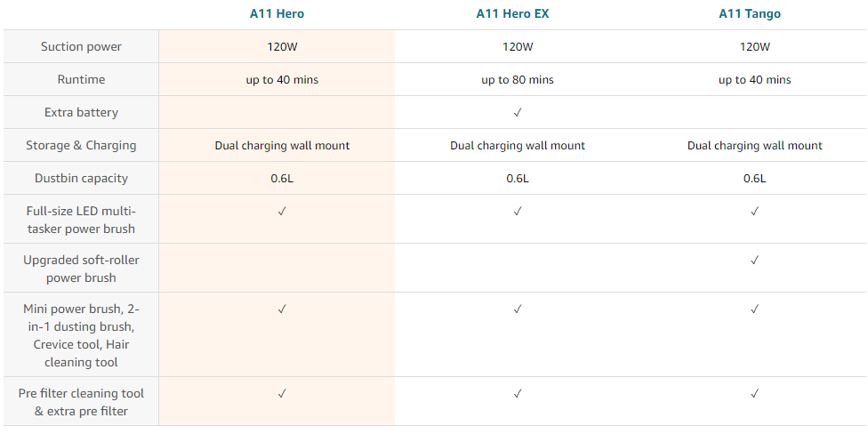Click A11 Tango's Dual charging wall mount cell
Viewport: 868px width, 434px height.
click(x=754, y=146)
